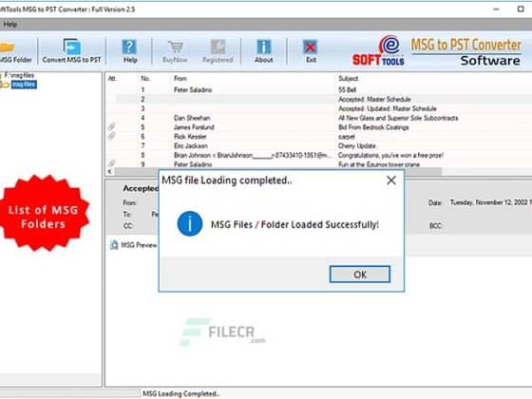Click the Convert MSG to PST icon
The width and height of the screenshot is (532, 399).
point(71,51)
